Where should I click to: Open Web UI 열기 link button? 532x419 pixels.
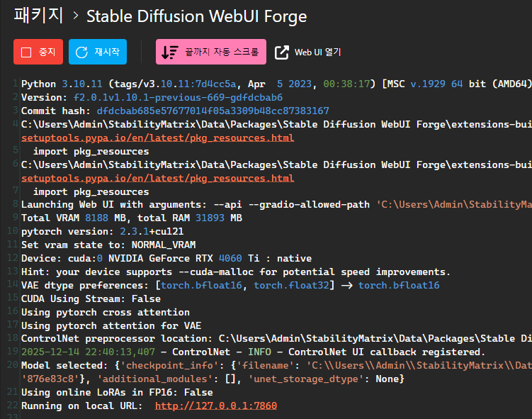tap(307, 52)
